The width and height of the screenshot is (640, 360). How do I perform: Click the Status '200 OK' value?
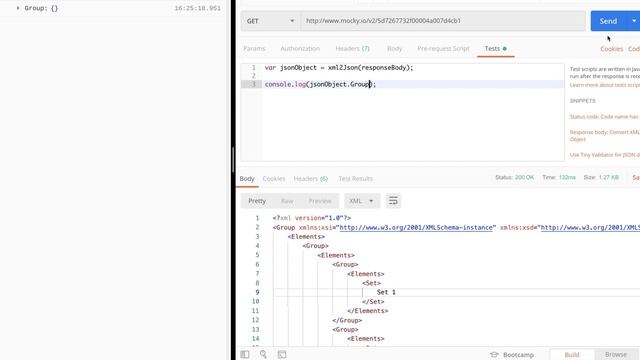pyautogui.click(x=524, y=177)
